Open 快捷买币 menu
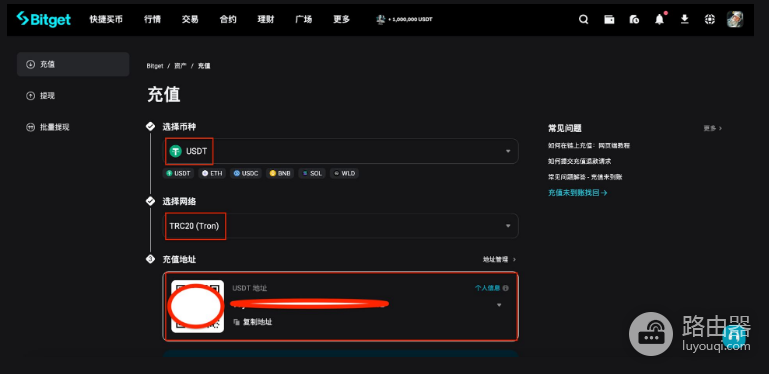 click(x=106, y=20)
